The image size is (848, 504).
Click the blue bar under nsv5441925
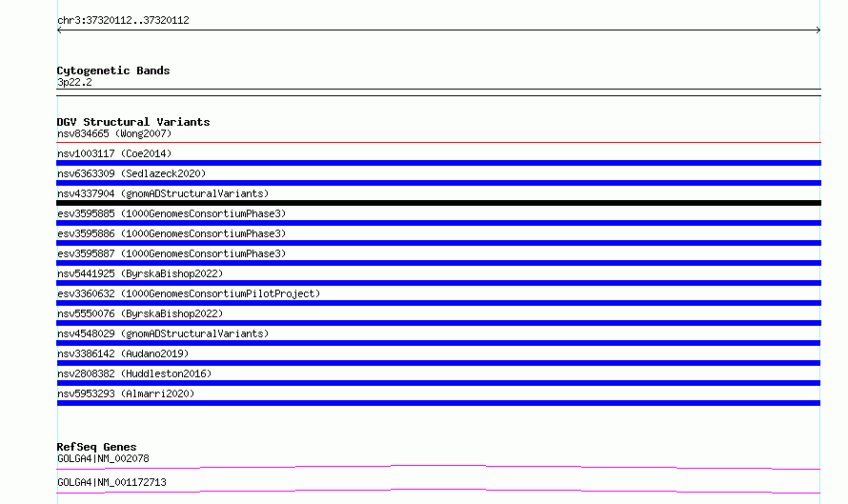pyautogui.click(x=438, y=283)
